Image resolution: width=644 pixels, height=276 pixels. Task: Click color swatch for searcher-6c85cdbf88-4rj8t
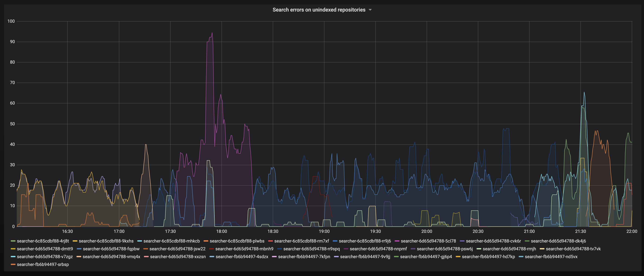13,241
